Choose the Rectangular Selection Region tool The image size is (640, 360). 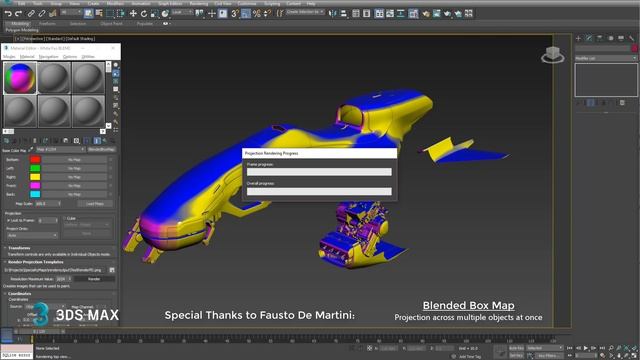coord(110,13)
